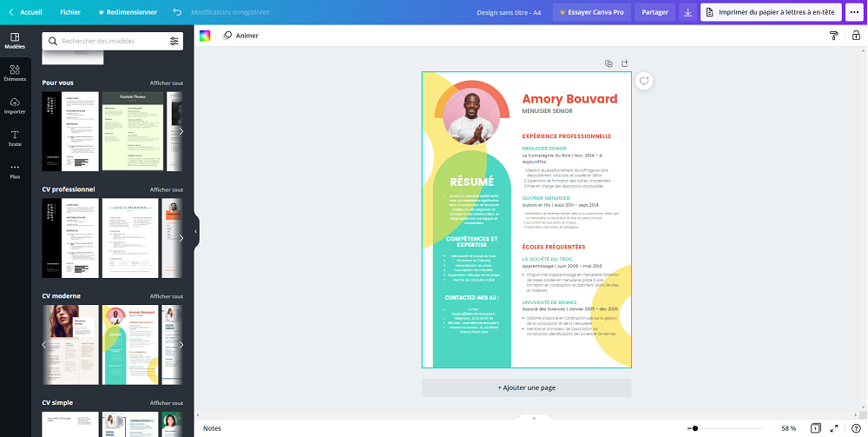
Task: Select the Amory Bouvard name heading on canvas
Action: [569, 98]
